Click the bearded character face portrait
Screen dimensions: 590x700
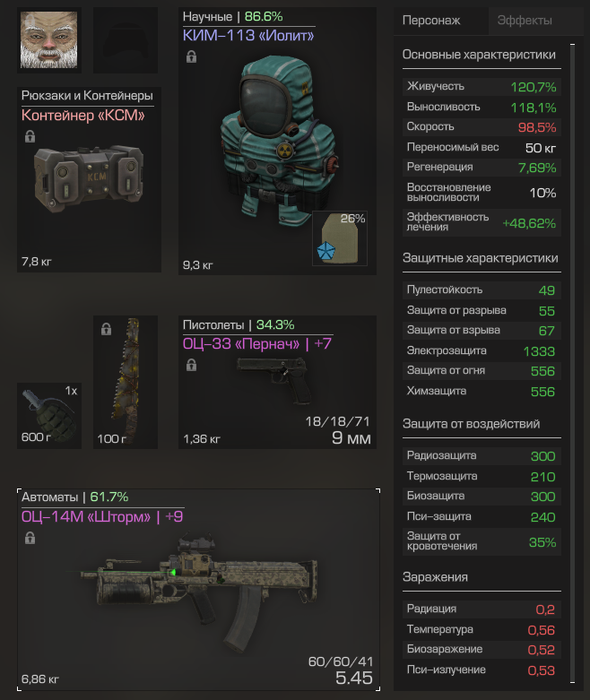coord(49,39)
